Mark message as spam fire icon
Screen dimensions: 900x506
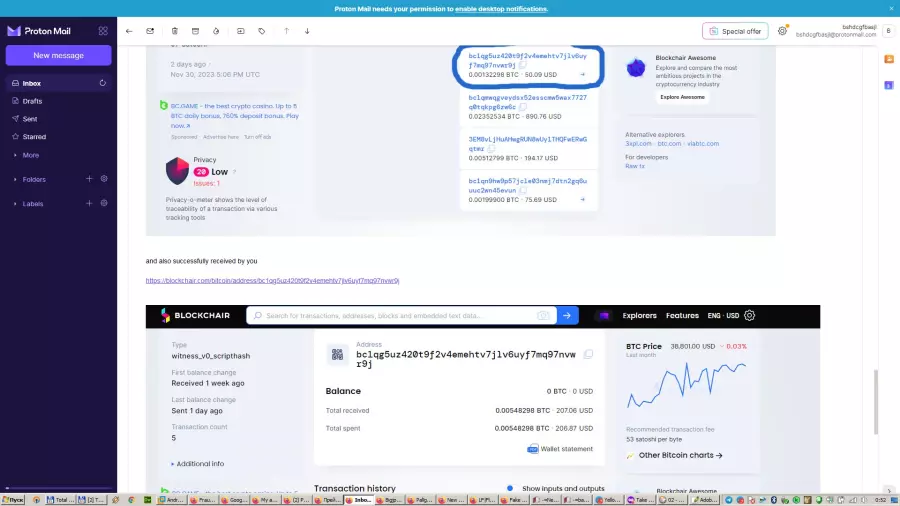click(216, 31)
